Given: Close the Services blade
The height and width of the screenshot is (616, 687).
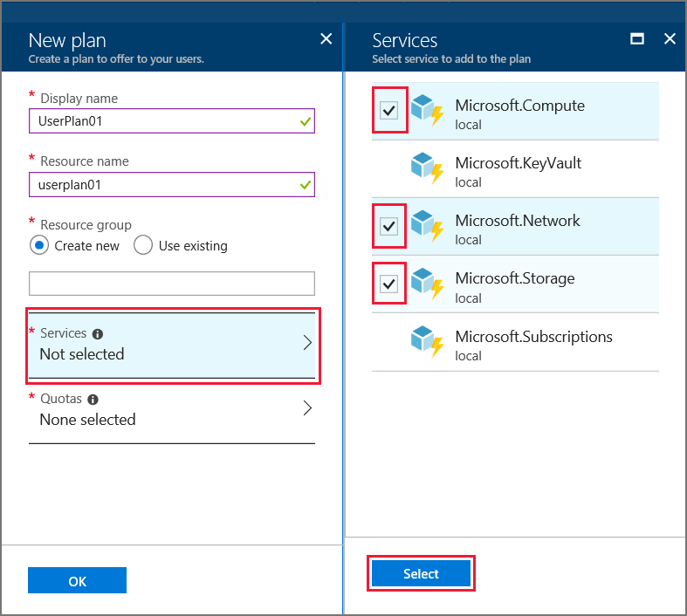Looking at the screenshot, I should coord(670,39).
